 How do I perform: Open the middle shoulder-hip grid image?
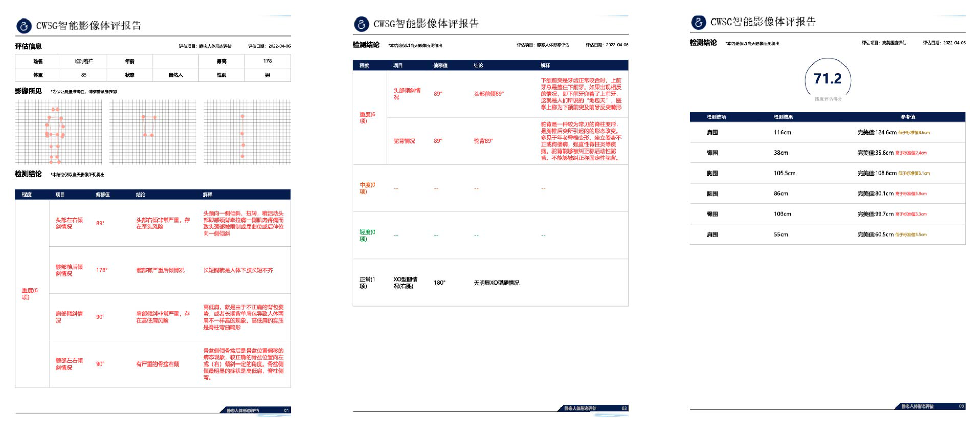coord(153,132)
